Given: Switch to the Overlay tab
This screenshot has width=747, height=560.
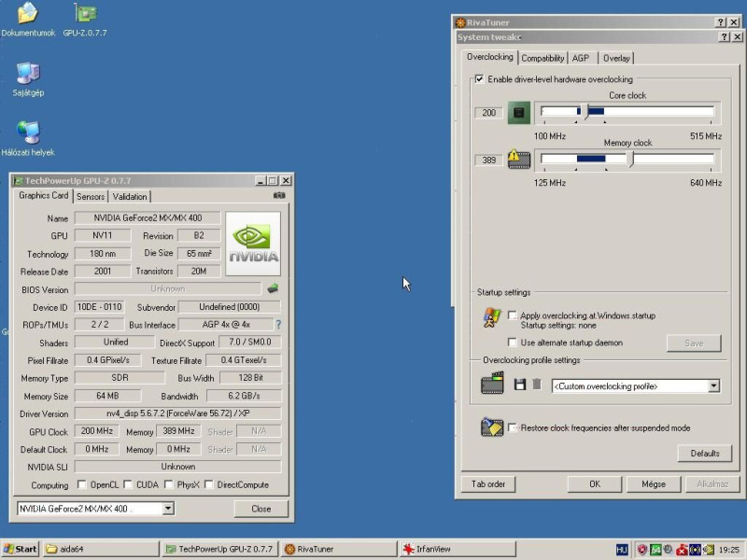Looking at the screenshot, I should (x=616, y=58).
